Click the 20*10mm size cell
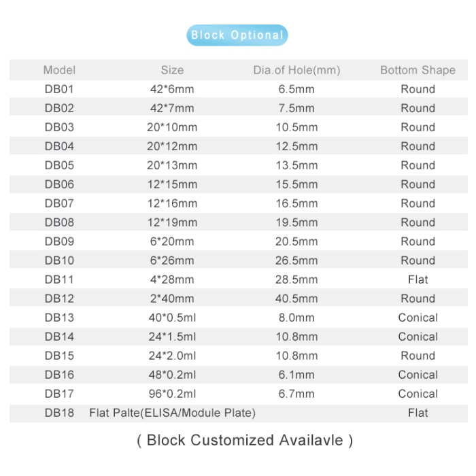The height and width of the screenshot is (476, 476). pyautogui.click(x=172, y=127)
